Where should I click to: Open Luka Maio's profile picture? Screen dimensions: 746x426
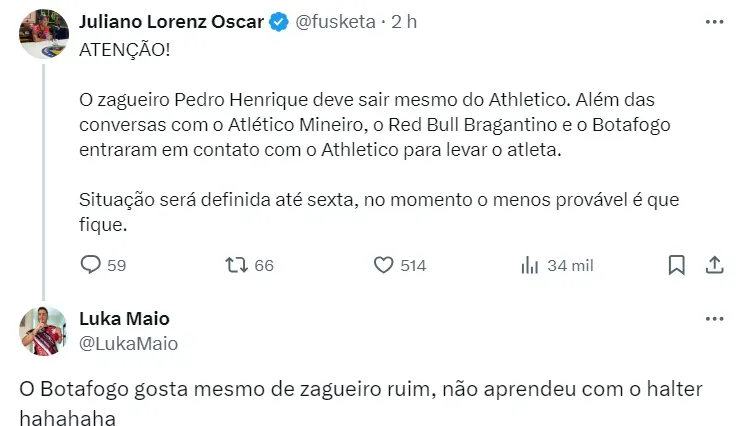coord(44,331)
